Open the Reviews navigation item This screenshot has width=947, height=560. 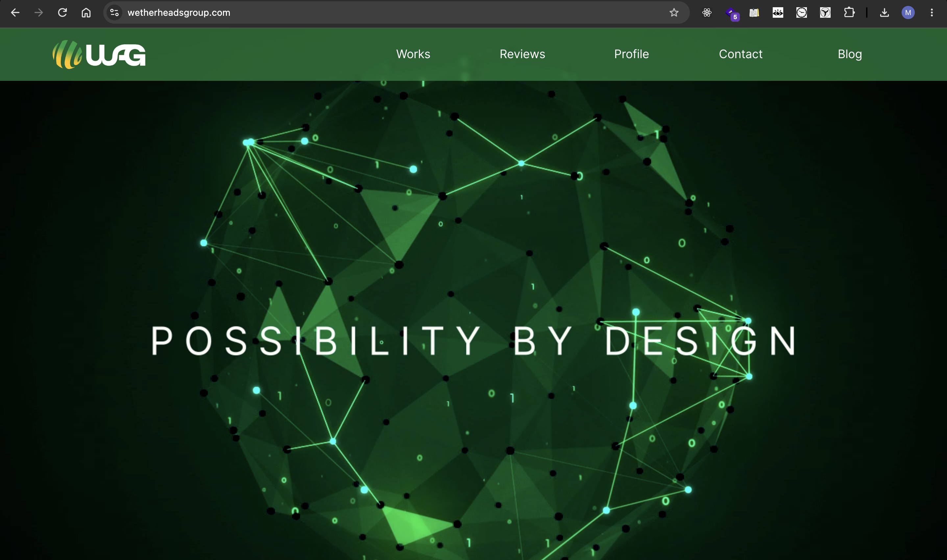pos(522,54)
